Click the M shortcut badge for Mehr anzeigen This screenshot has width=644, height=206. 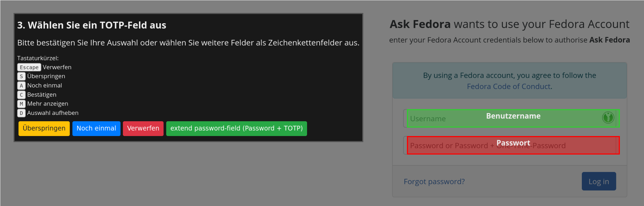(x=21, y=104)
